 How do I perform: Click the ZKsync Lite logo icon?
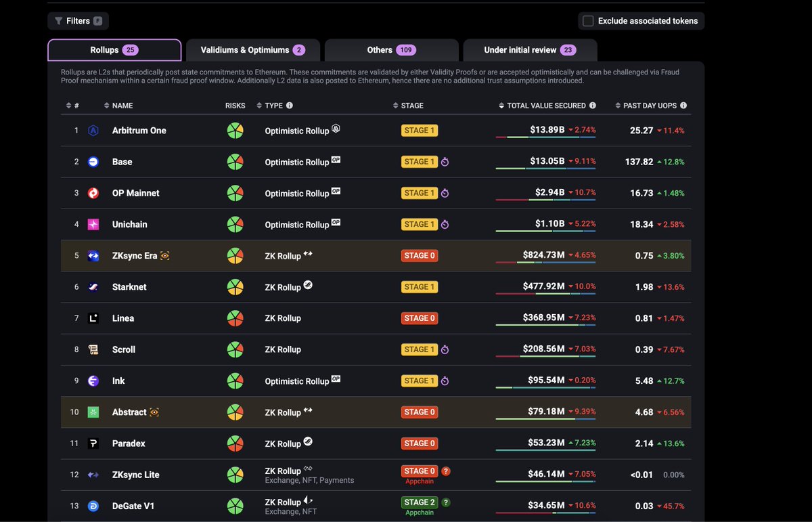point(93,475)
